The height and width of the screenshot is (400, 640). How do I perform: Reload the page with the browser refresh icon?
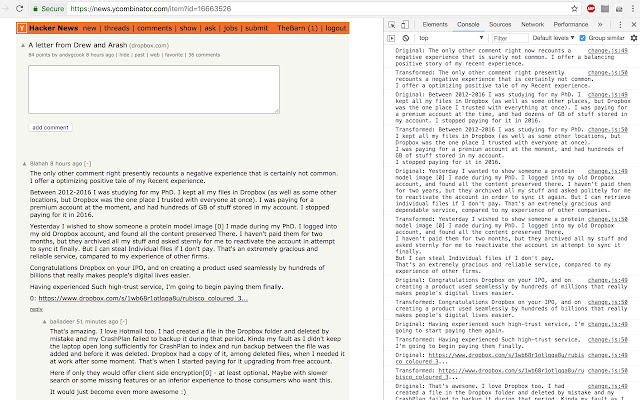coord(19,8)
